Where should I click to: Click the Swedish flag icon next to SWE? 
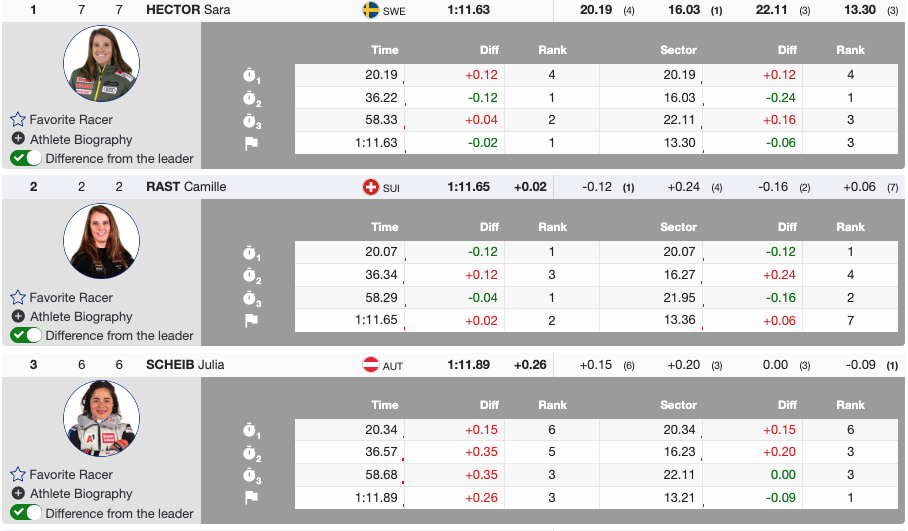tap(370, 10)
